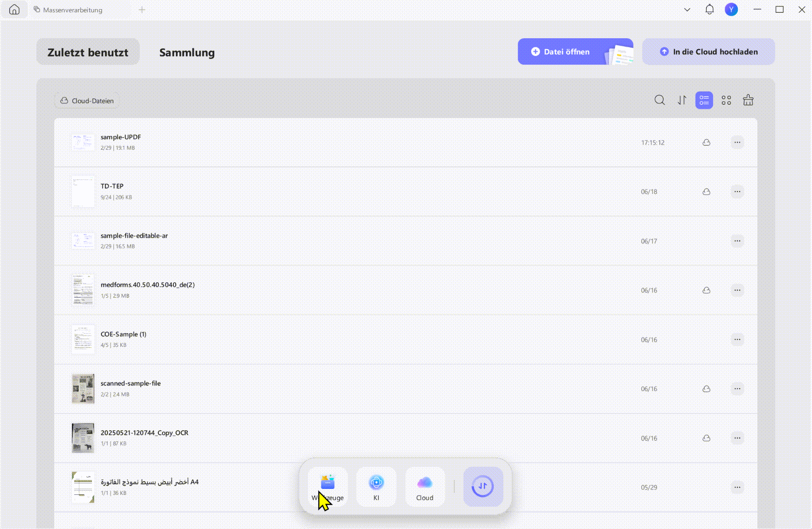Click the cloud icon for scanned-sample-file
Viewport: 812px width, 529px height.
(x=706, y=389)
